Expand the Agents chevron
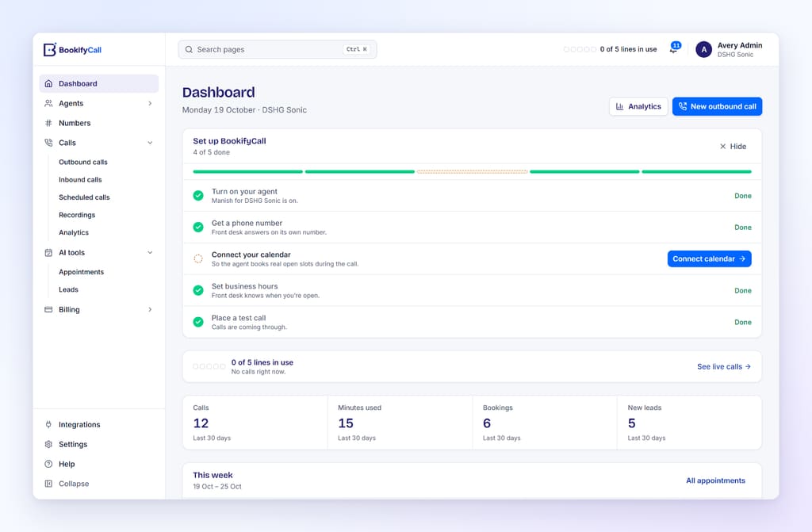 [150, 103]
